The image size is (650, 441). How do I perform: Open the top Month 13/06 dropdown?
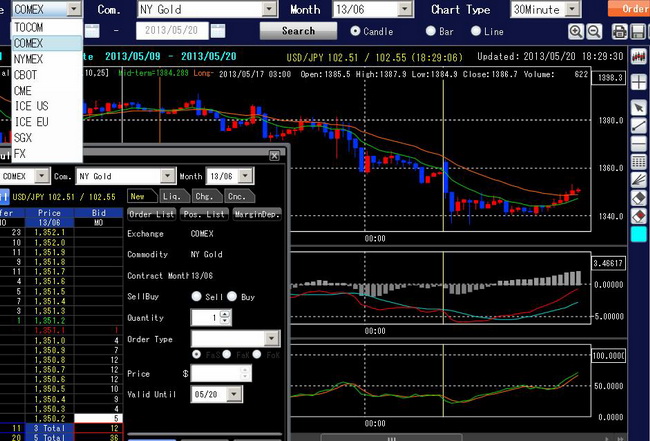pyautogui.click(x=405, y=9)
